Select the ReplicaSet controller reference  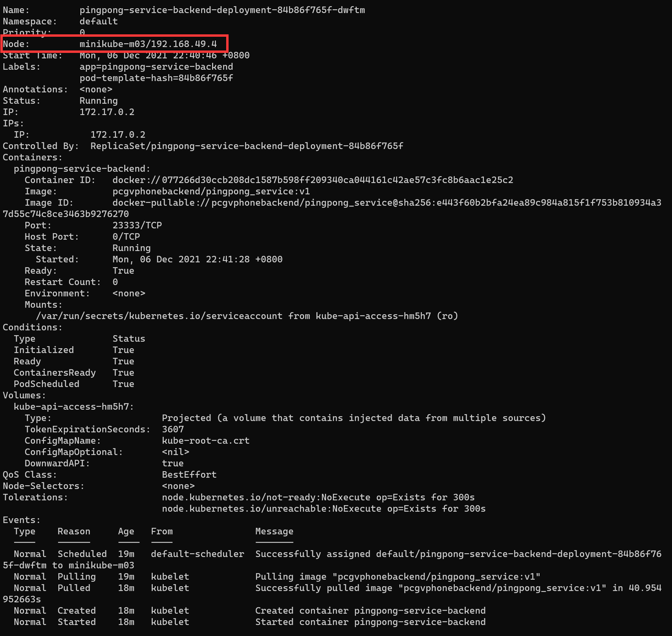coord(246,146)
